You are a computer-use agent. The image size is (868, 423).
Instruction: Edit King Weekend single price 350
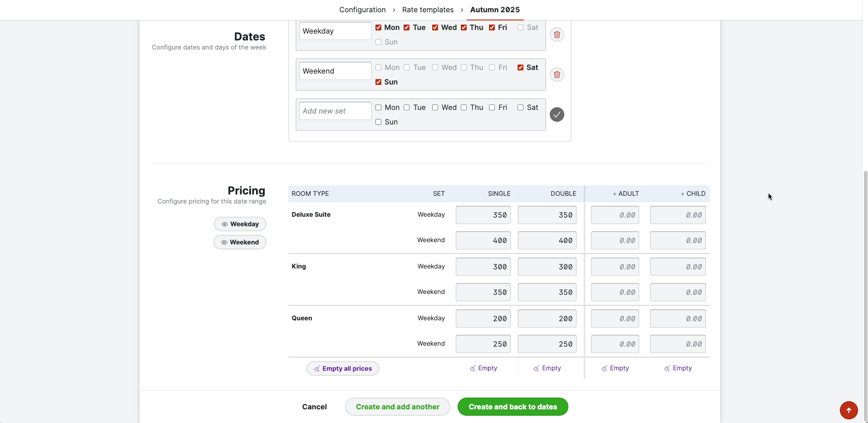tap(483, 292)
